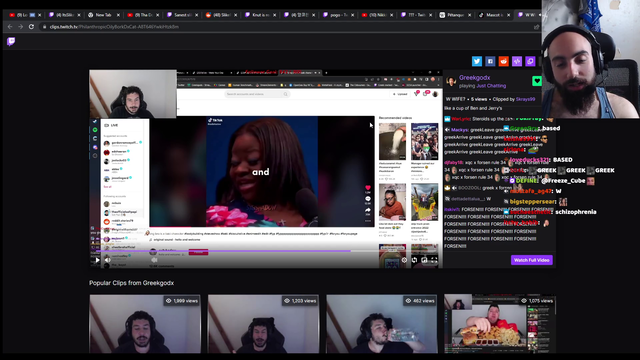Switch to the Mascot TikTok tab
The height and width of the screenshot is (360, 640).
click(495, 15)
